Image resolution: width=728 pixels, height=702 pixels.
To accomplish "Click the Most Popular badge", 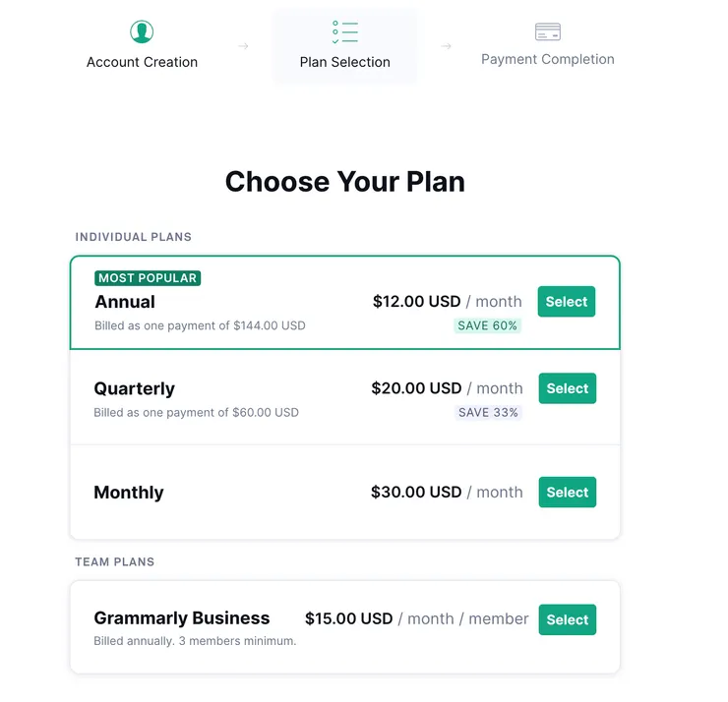I will pyautogui.click(x=148, y=278).
